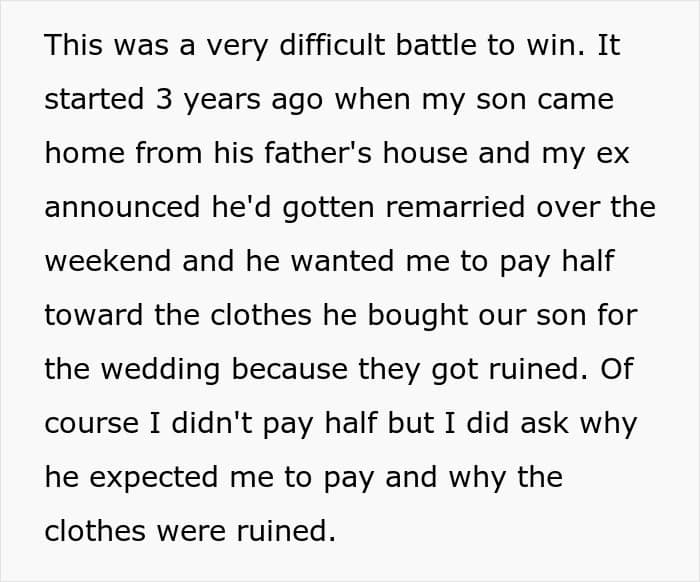Viewport: 700px width, 582px height.
Task: Click the word "expected" in the text
Action: click(154, 478)
